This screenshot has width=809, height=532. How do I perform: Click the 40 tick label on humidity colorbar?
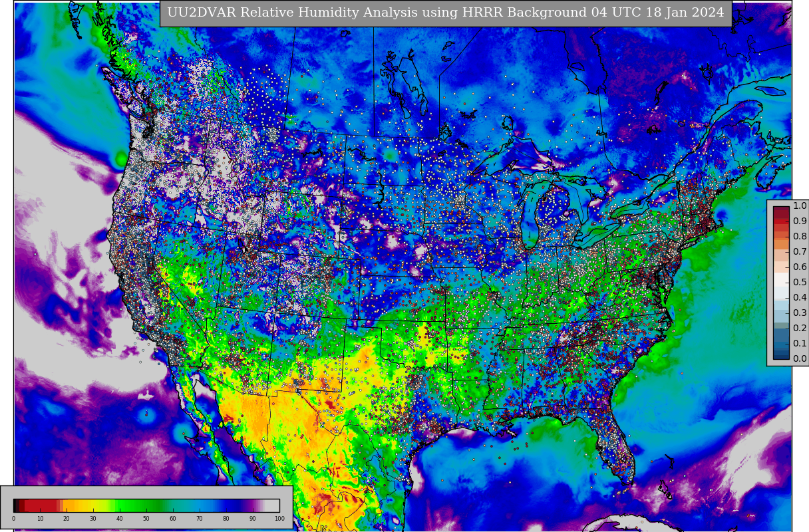tap(120, 519)
